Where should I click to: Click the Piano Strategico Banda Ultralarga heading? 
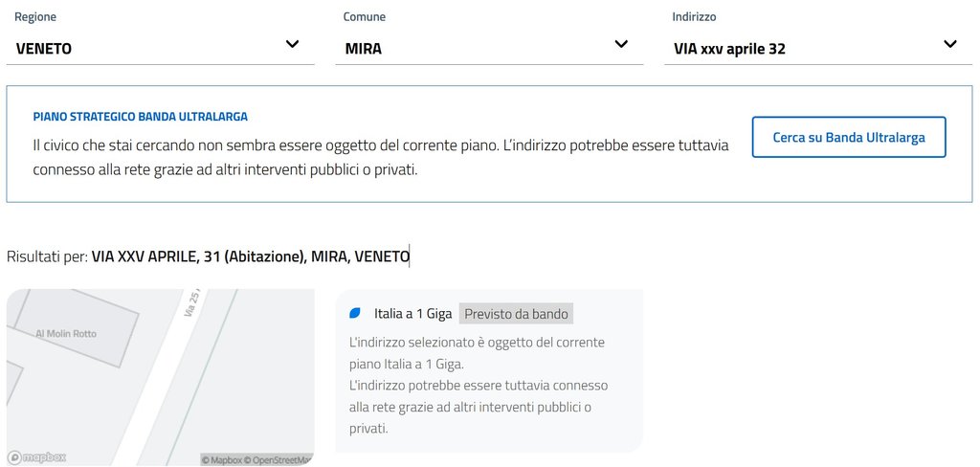pyautogui.click(x=140, y=117)
